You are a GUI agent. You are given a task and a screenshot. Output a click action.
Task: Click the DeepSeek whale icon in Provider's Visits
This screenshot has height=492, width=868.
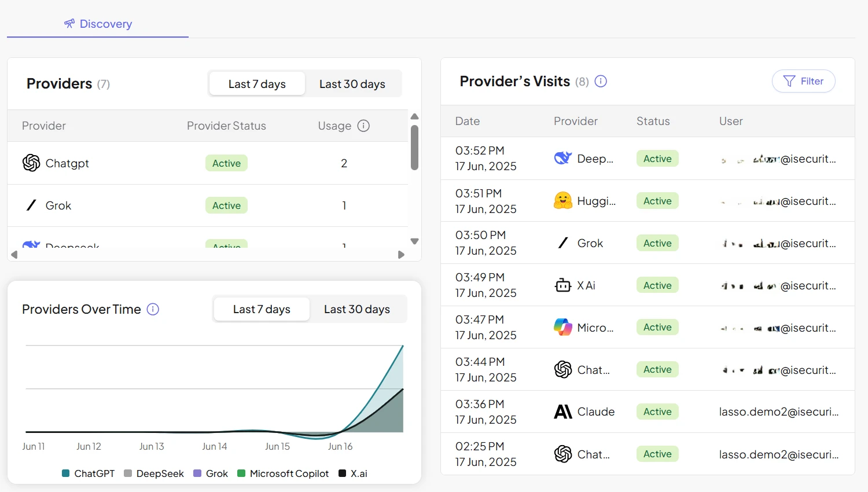[x=562, y=158]
